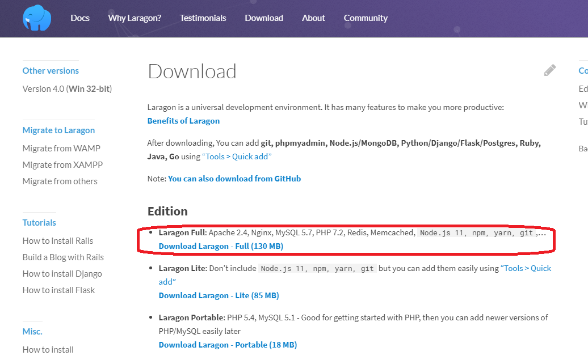Open Migrate from WAMP guide
This screenshot has width=588, height=364.
coord(61,149)
